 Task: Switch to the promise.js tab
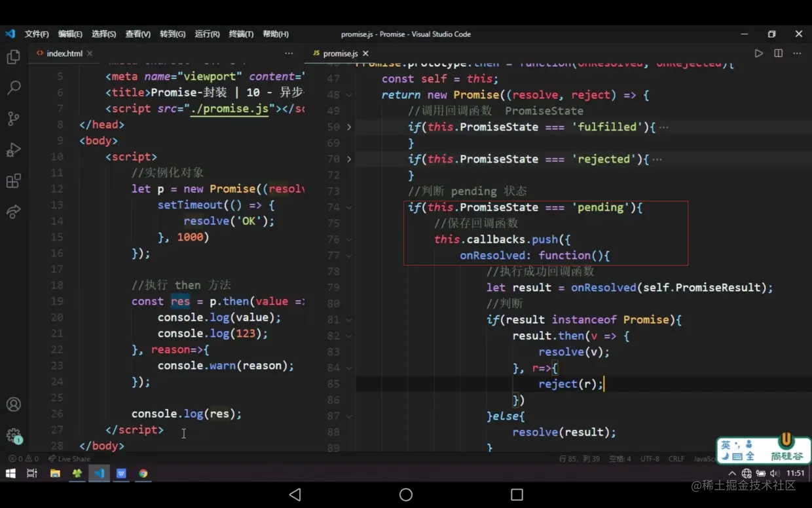click(x=341, y=54)
